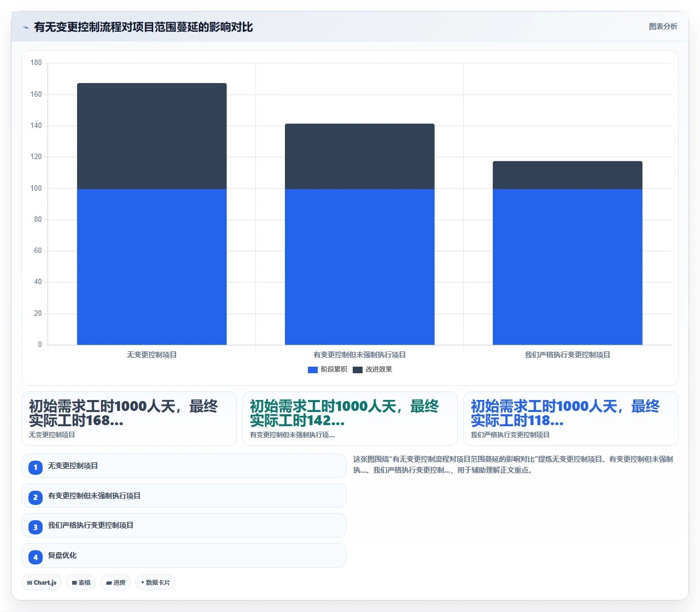Screen dimensions: 700x612
Task: Click the dark bar segment for 无变更控制项目
Action: pos(152,136)
